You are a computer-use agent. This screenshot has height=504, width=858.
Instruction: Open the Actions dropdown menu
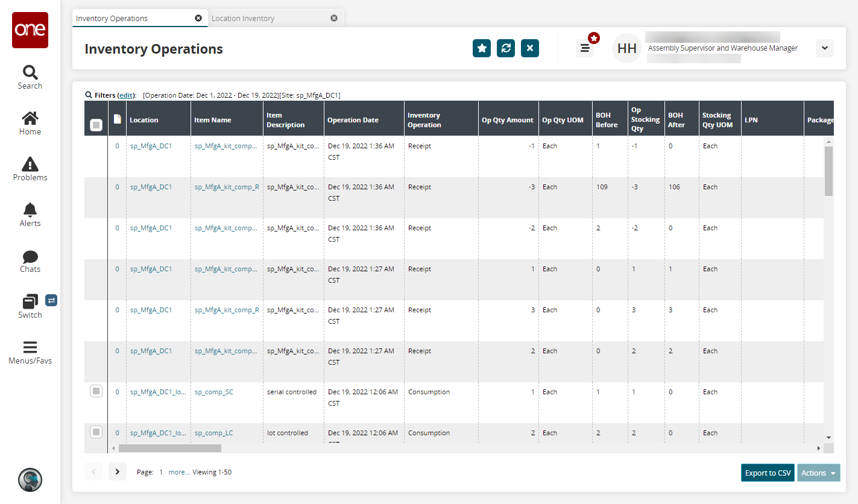[x=818, y=473]
